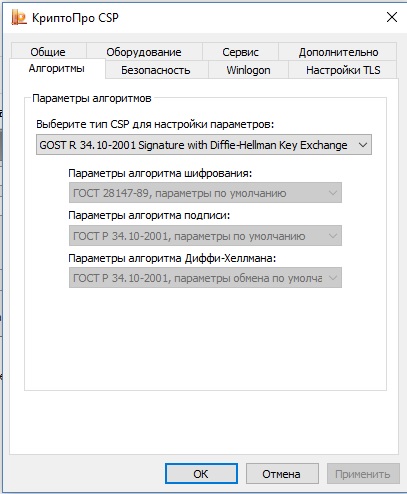Open the Настройки TLS tab
Viewport: 407px width, 494px height.
click(343, 70)
